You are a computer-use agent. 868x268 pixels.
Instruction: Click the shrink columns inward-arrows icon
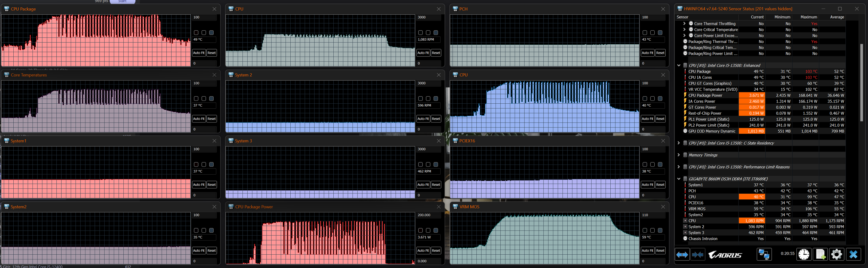tap(697, 255)
